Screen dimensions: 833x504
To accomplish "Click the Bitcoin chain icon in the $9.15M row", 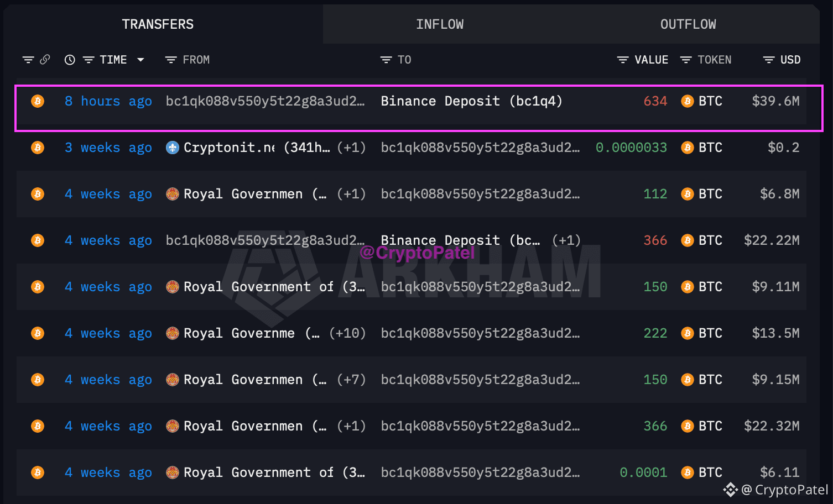I will [38, 380].
